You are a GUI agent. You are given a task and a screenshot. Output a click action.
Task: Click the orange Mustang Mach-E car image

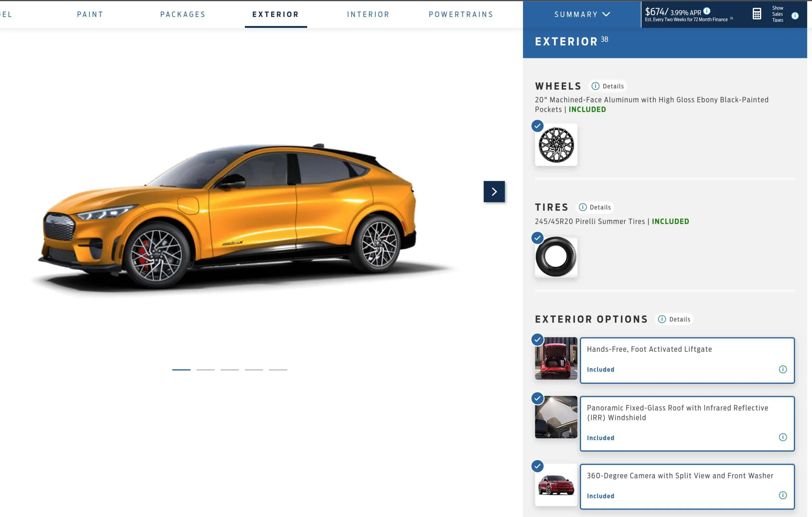click(x=227, y=217)
